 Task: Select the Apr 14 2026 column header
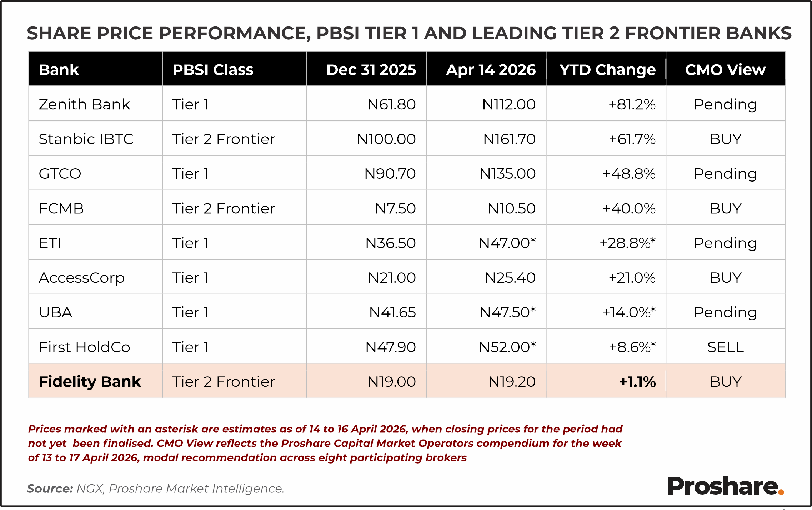[x=491, y=70]
